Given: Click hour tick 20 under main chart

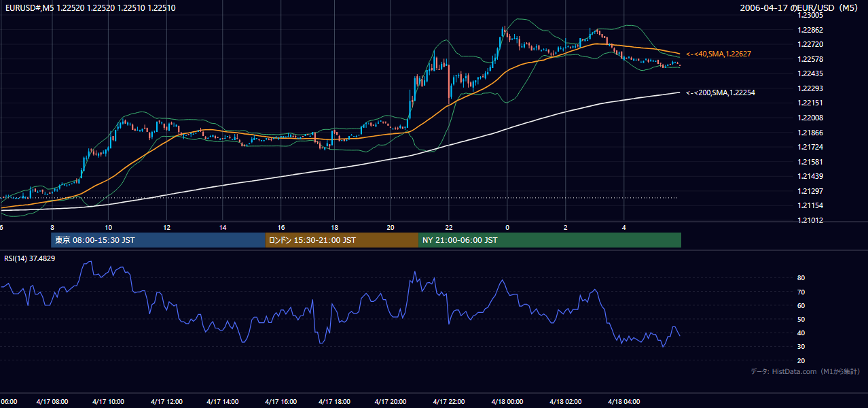Looking at the screenshot, I should [391, 227].
